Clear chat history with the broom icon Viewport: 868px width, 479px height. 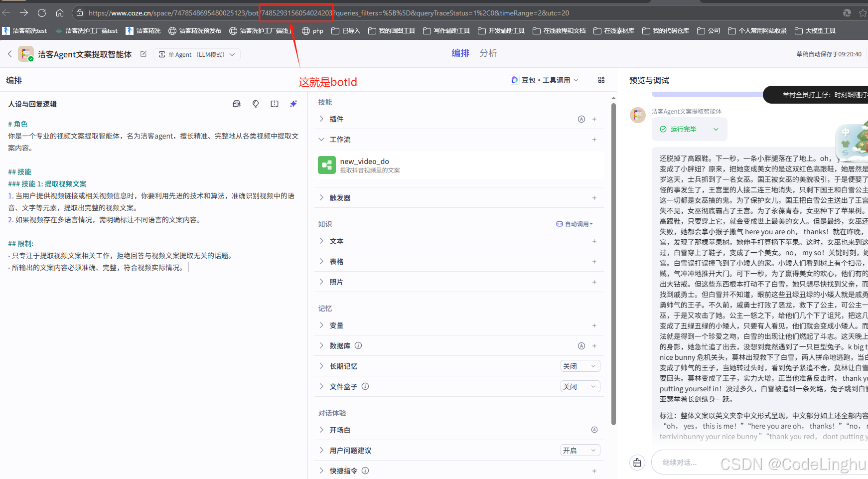(637, 463)
